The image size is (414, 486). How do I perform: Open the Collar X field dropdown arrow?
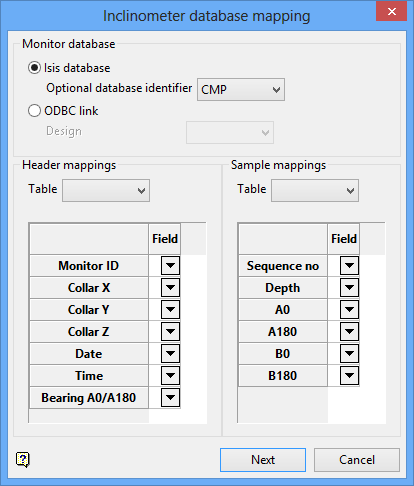point(170,288)
